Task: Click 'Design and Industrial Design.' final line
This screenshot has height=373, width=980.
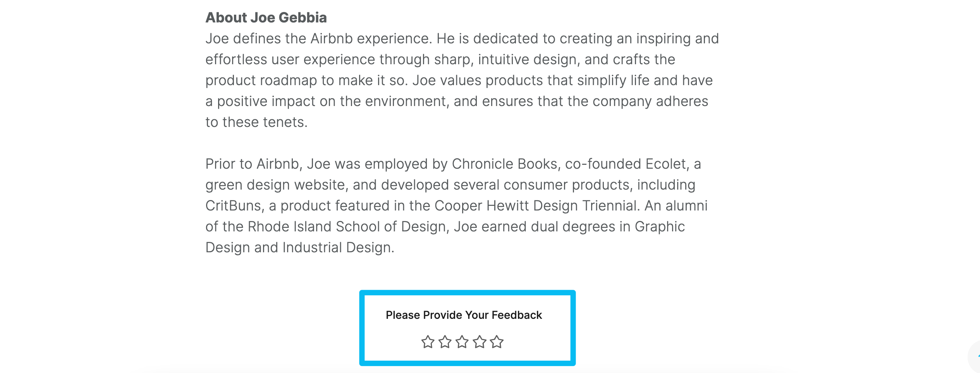Action: tap(300, 248)
